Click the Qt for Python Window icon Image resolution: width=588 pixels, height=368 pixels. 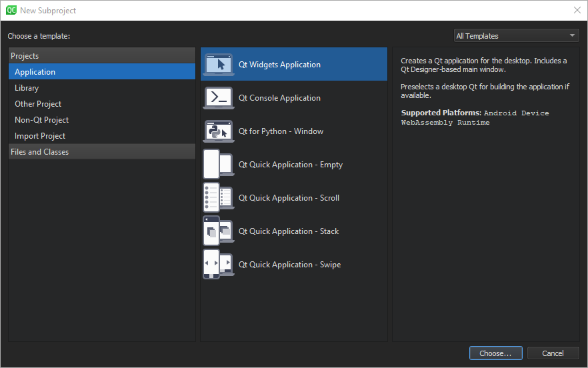(x=218, y=131)
